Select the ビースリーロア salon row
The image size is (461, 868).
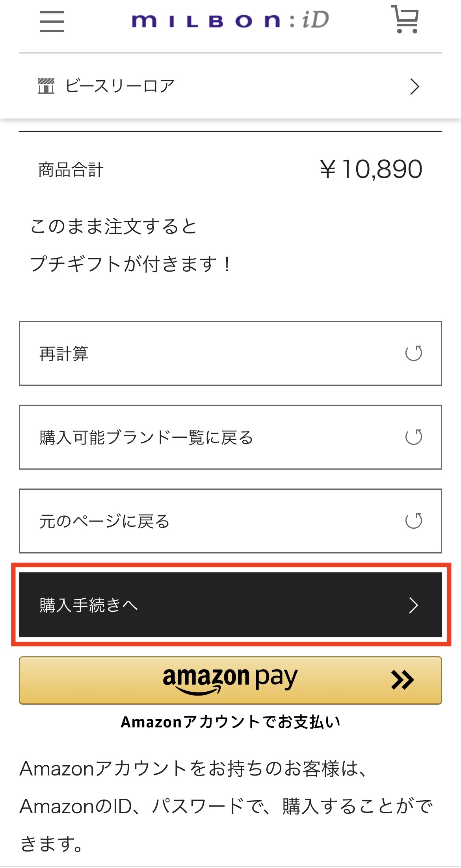click(230, 86)
